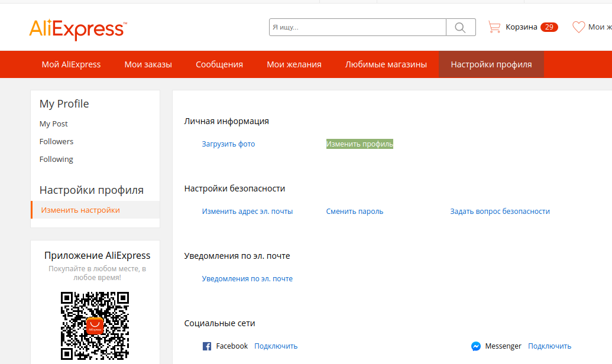The height and width of the screenshot is (364, 612).
Task: Open the Сообщения tab
Action: point(219,64)
